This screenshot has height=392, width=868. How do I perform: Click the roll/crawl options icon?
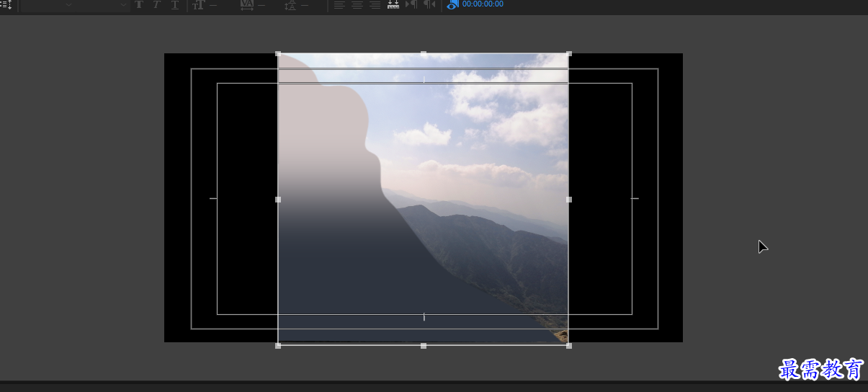pyautogui.click(x=6, y=5)
